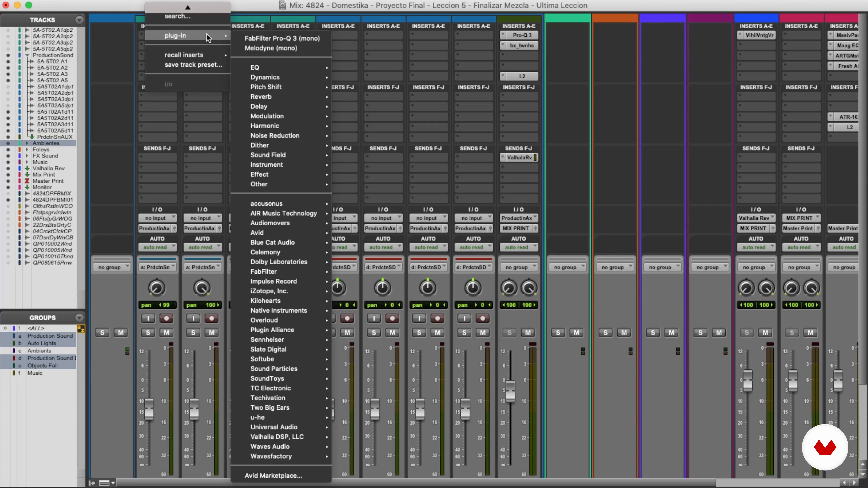The image size is (868, 488).
Task: Mute the ProductinAx aux channel
Action: (528, 333)
